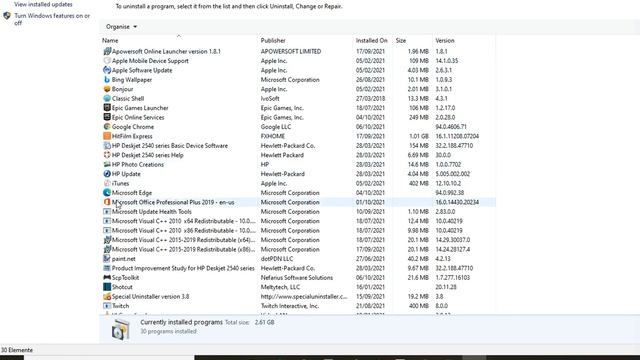This screenshot has height=360, width=640.
Task: Click install date 27/03/2018 of Classic Shell
Action: click(370, 98)
